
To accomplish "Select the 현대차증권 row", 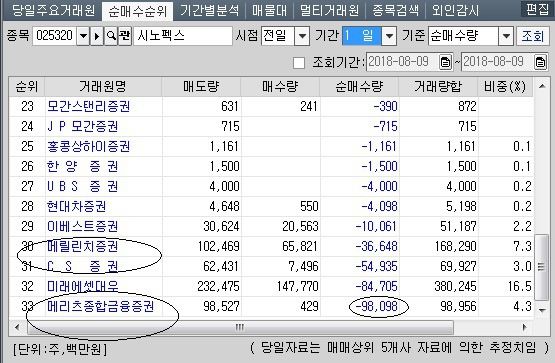I will point(271,206).
